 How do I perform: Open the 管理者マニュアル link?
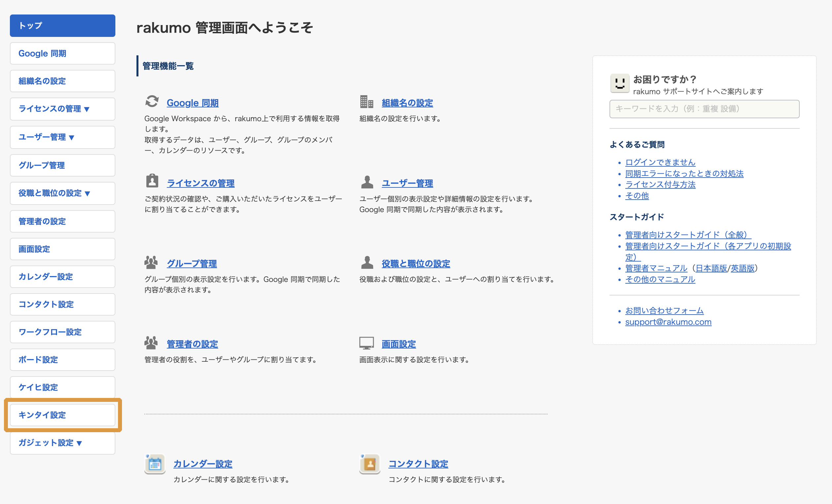click(x=656, y=268)
